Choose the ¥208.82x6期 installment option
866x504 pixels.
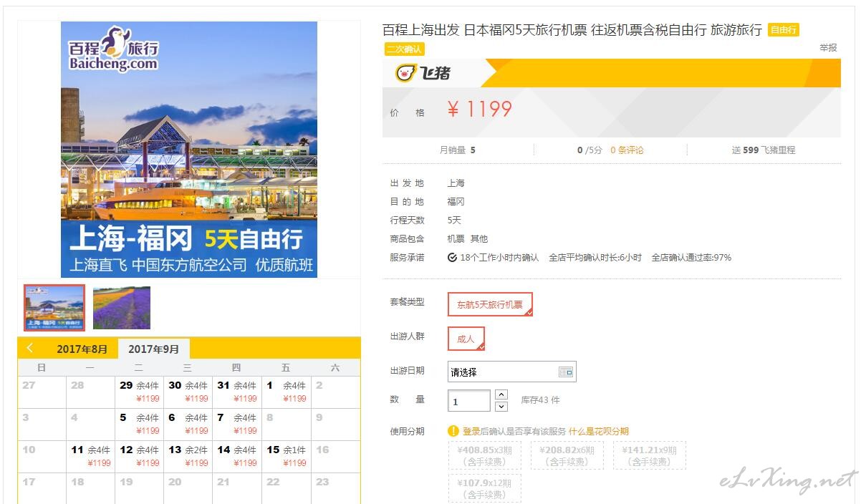(x=567, y=455)
